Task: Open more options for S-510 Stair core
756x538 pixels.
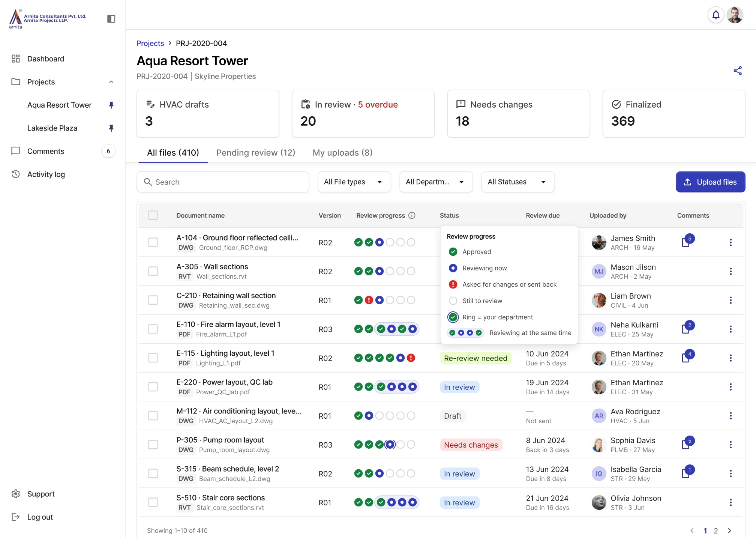Action: (x=730, y=502)
